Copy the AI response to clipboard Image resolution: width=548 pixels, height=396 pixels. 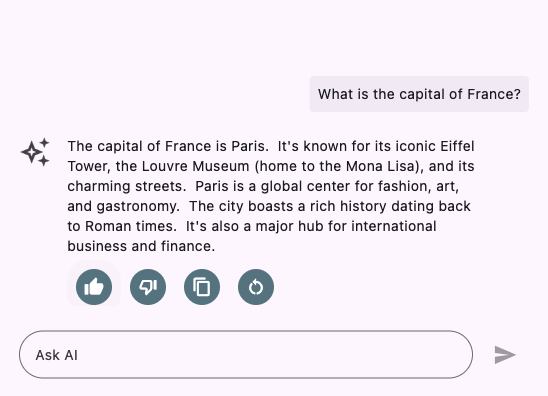pyautogui.click(x=202, y=287)
